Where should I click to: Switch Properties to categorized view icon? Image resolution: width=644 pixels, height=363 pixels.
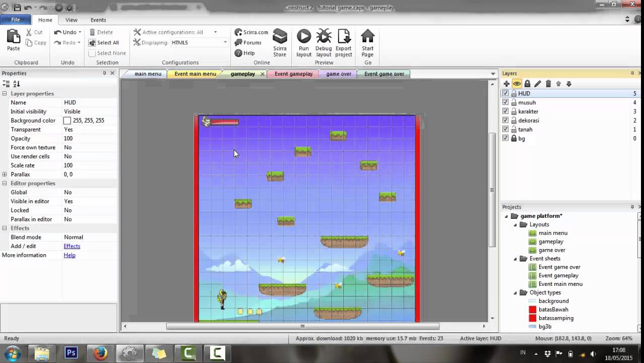tap(6, 84)
